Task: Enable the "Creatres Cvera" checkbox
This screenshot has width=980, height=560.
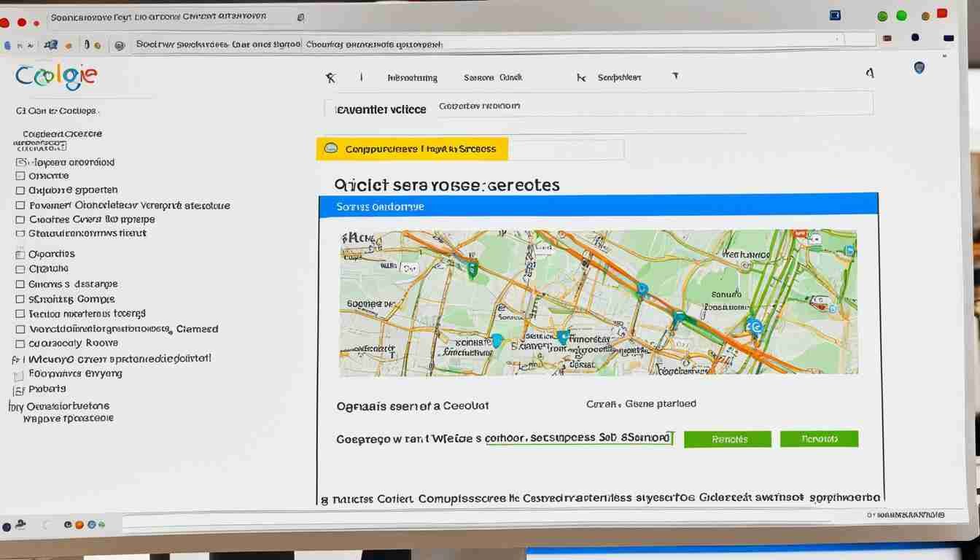Action: coord(20,219)
